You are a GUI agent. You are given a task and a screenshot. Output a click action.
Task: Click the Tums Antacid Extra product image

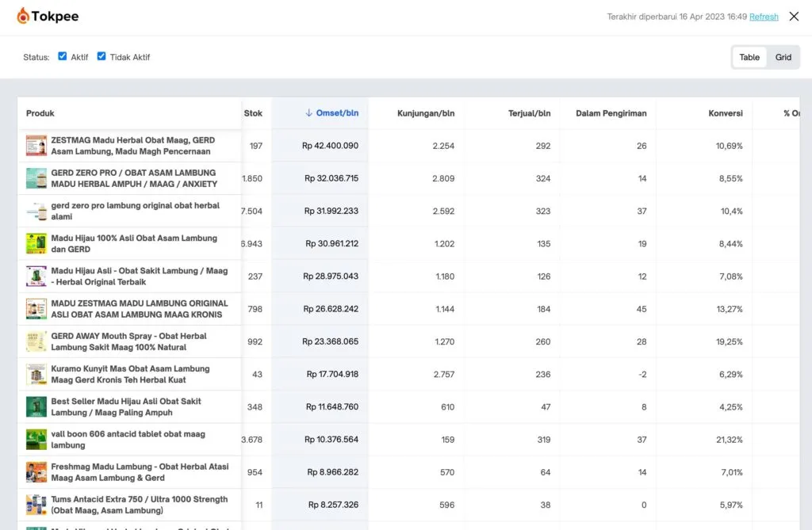click(36, 505)
